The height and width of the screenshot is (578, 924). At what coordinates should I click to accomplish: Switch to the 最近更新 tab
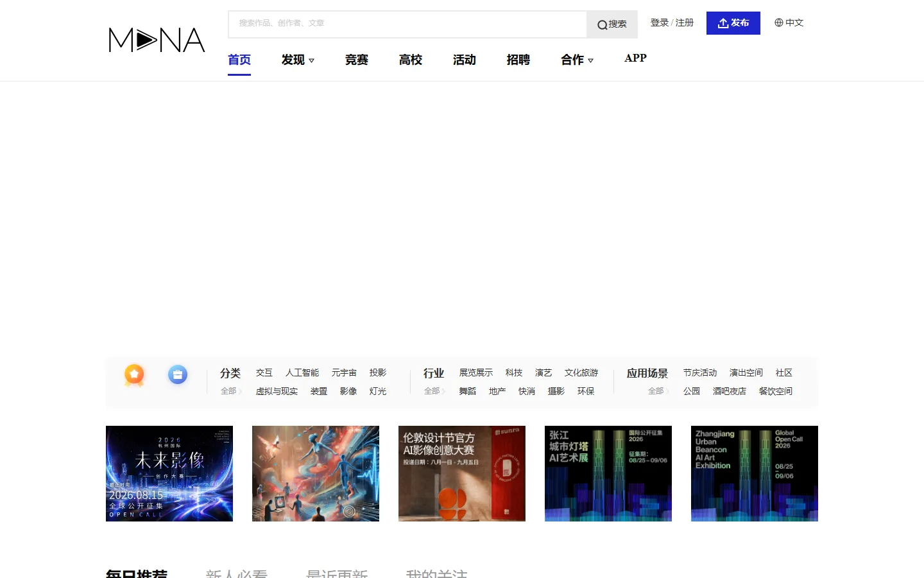(337, 573)
